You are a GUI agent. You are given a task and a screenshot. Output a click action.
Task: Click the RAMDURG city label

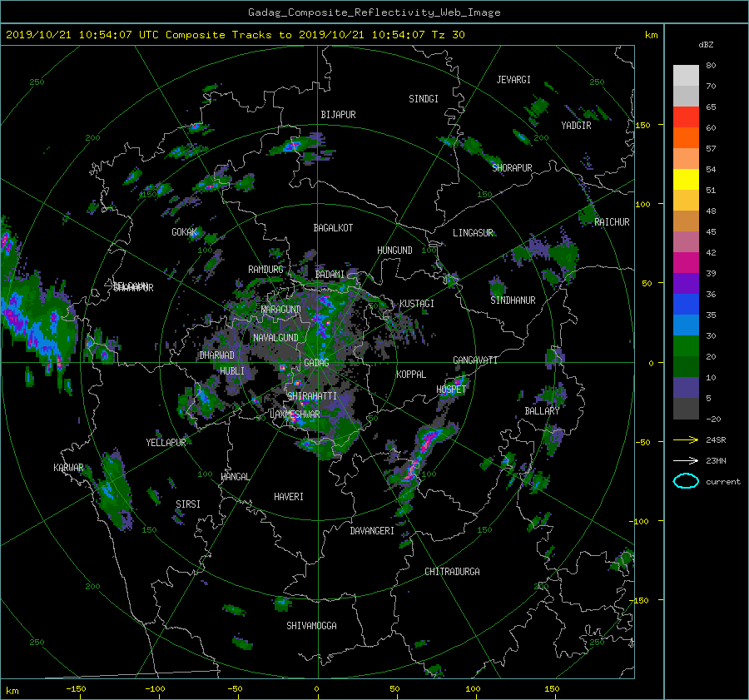click(265, 270)
